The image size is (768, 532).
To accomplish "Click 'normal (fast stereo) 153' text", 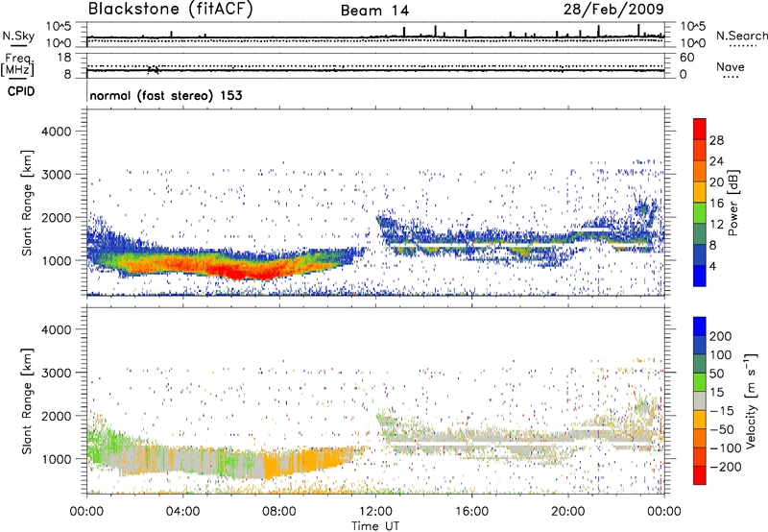I will [166, 95].
